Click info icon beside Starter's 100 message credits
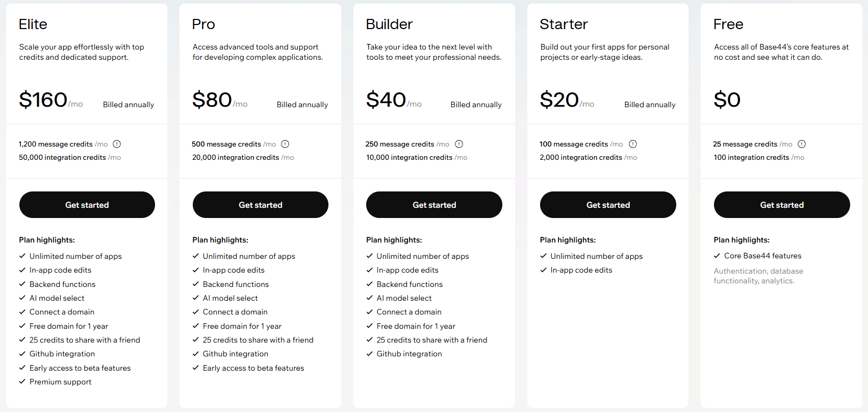Viewport: 868px width, 412px height. click(633, 144)
